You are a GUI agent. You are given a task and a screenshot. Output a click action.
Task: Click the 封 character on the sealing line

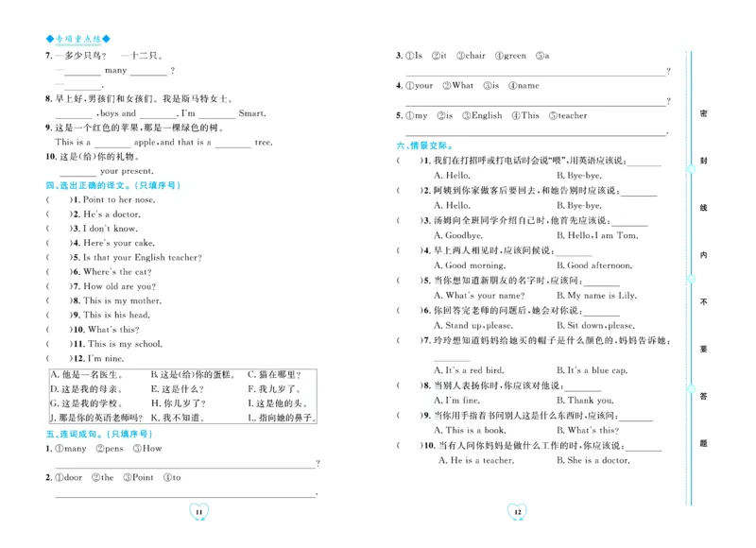[x=702, y=161]
